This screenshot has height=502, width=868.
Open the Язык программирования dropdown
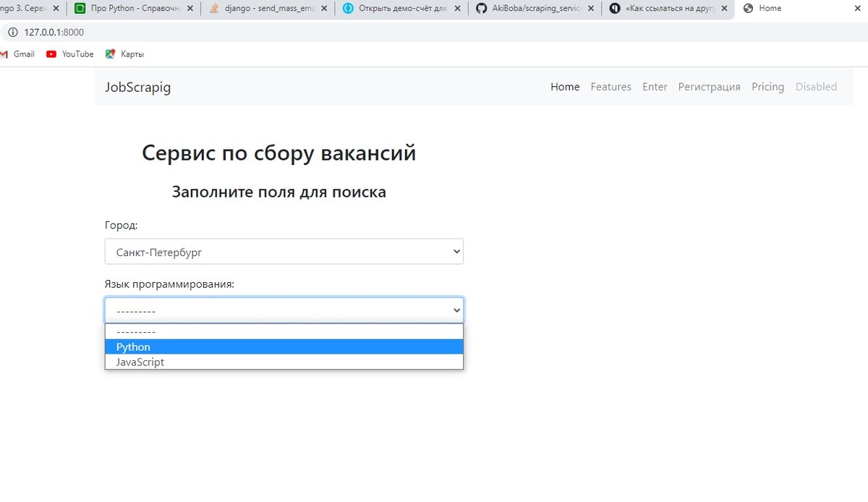click(284, 310)
